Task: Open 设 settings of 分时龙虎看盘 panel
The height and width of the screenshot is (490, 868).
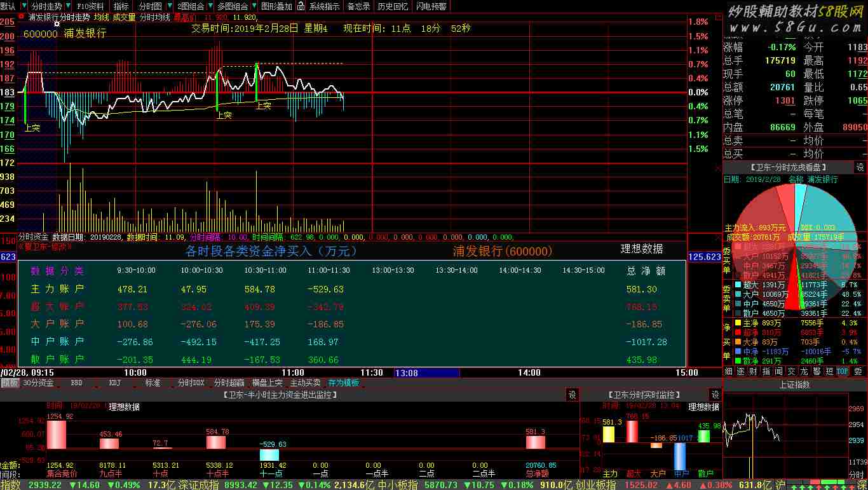Action: click(860, 167)
